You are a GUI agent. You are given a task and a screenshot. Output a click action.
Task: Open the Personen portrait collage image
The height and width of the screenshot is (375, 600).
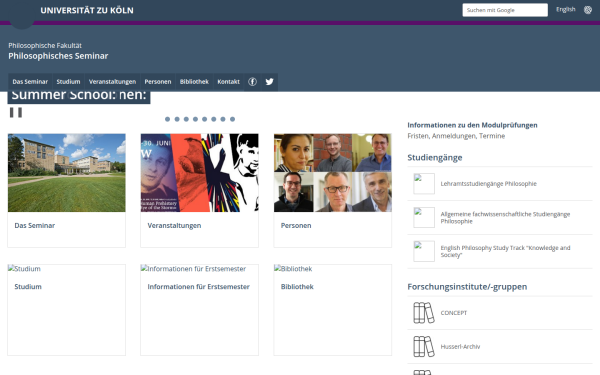click(333, 173)
